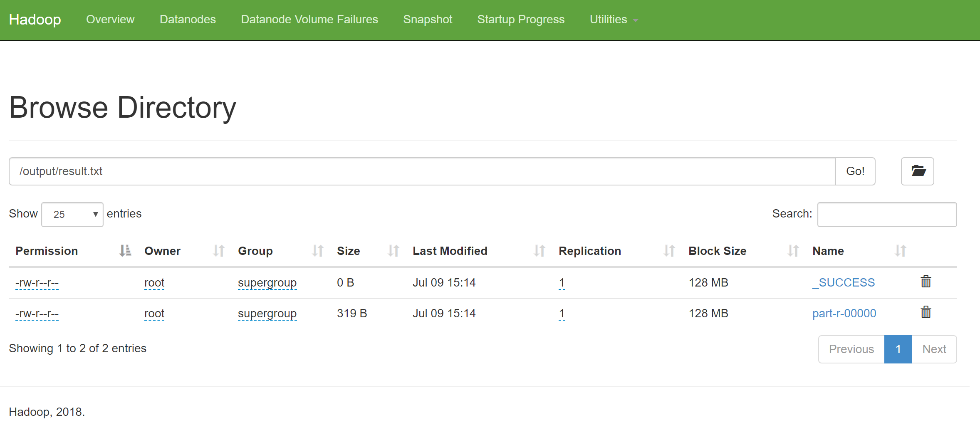Click the Next pagination button
Viewport: 980px width, 430px height.
point(934,349)
